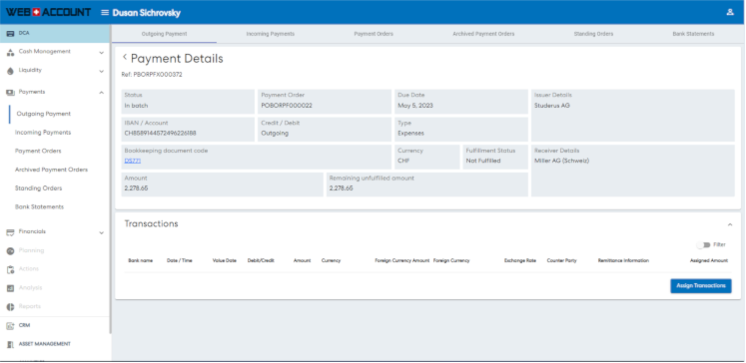
Task: Click the Asset Management building icon
Action: pyautogui.click(x=10, y=344)
